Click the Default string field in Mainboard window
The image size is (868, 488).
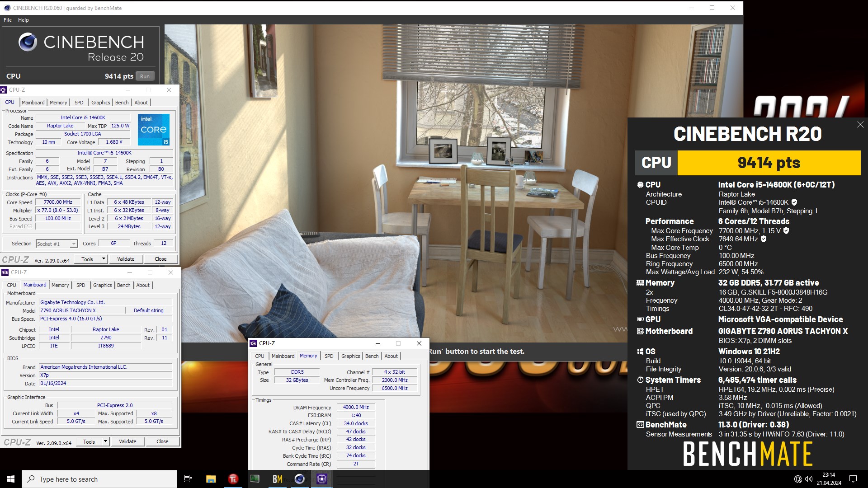click(x=149, y=310)
